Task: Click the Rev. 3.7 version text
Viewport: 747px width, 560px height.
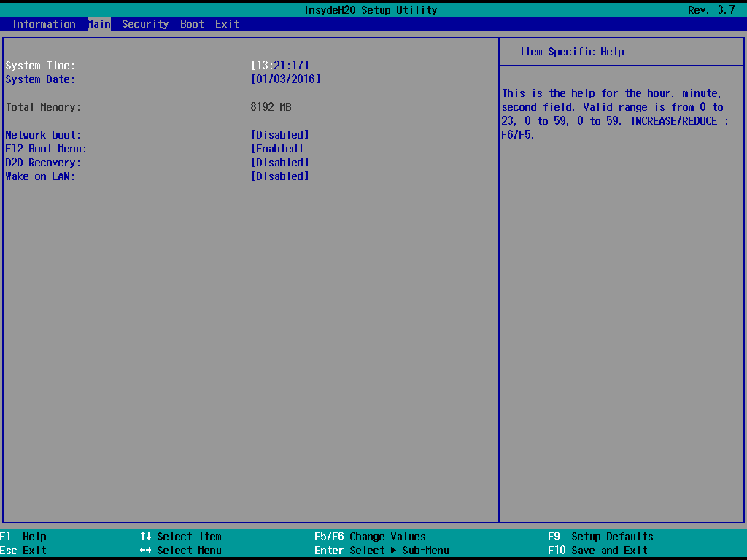Action: [712, 10]
